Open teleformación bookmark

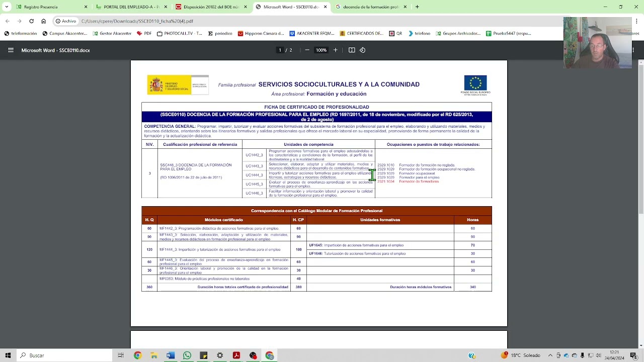pos(21,34)
